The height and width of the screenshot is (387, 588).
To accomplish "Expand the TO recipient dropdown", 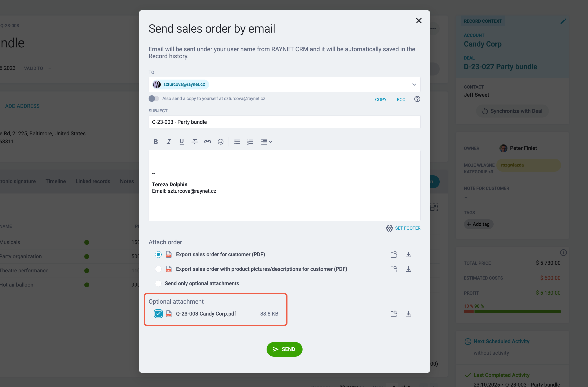I will (x=414, y=85).
